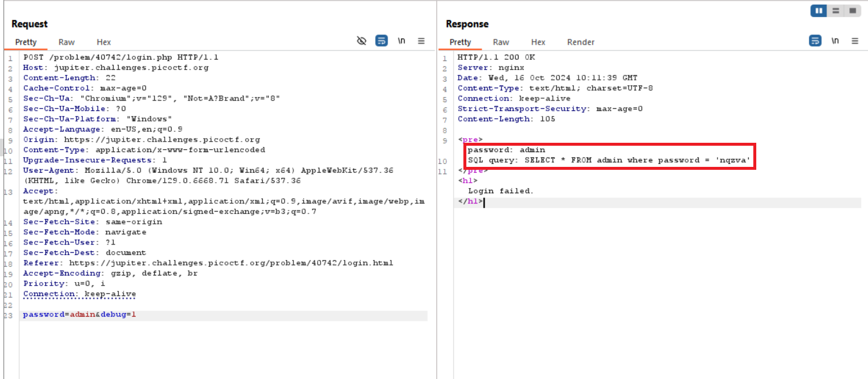Toggle word wrap in the Request panel
This screenshot has height=379, width=868.
pyautogui.click(x=382, y=41)
